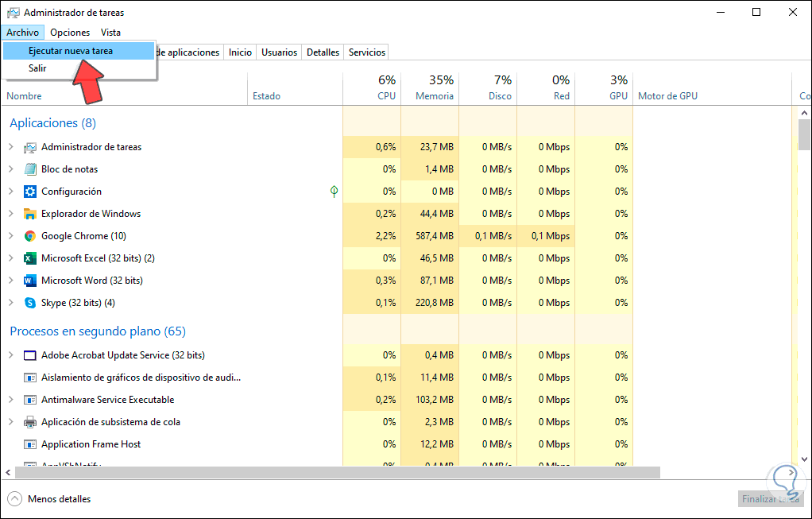Switch to the Servicios tab

pos(367,52)
